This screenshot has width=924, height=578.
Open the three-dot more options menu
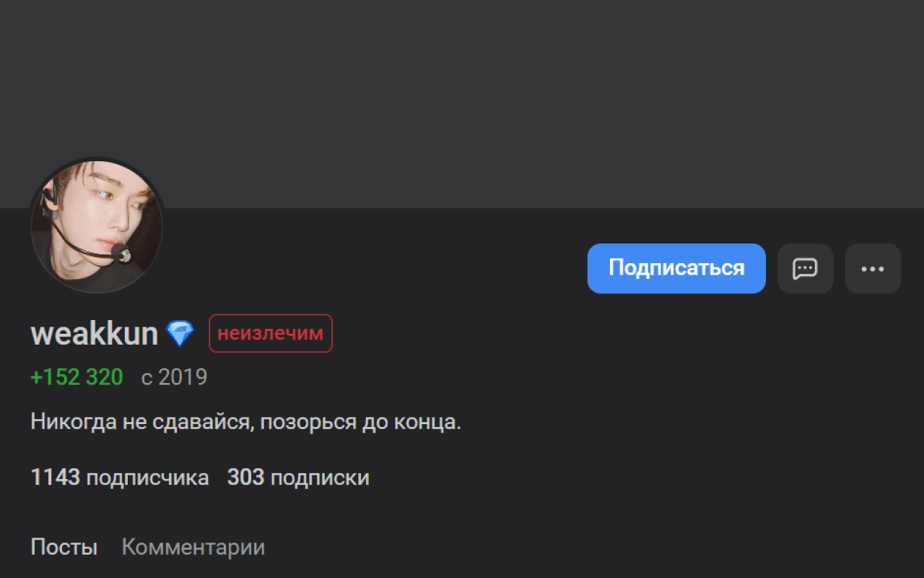tap(873, 269)
